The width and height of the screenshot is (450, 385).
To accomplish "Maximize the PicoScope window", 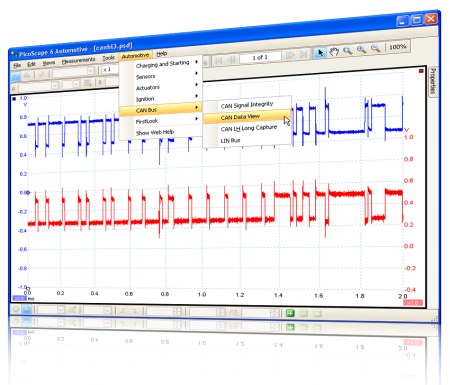I will 417,20.
